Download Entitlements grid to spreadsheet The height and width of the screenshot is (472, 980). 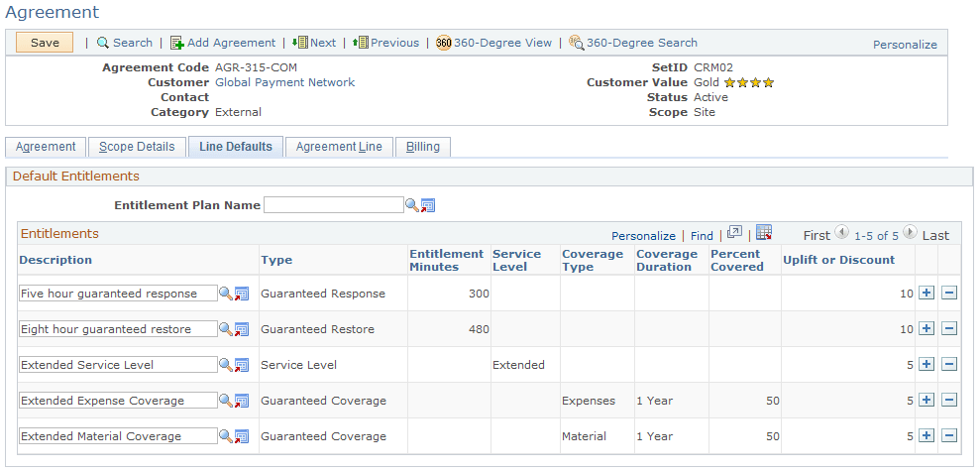[764, 233]
